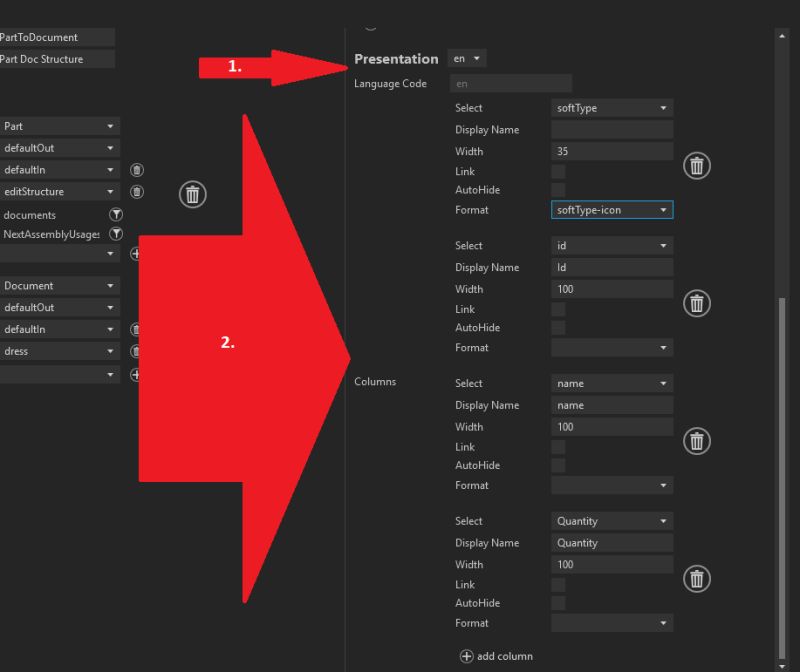Image resolution: width=800 pixels, height=672 pixels.
Task: Click the plus button below the dress dropdown
Action: pos(136,374)
